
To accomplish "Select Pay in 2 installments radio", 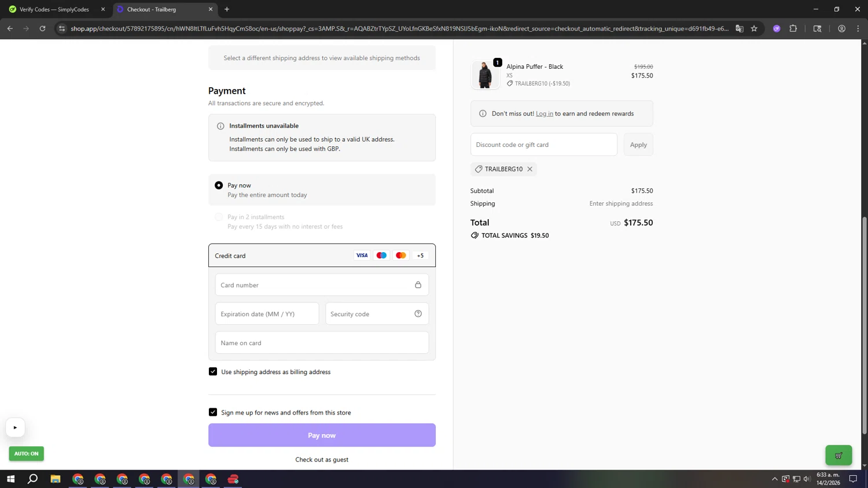I will [219, 217].
